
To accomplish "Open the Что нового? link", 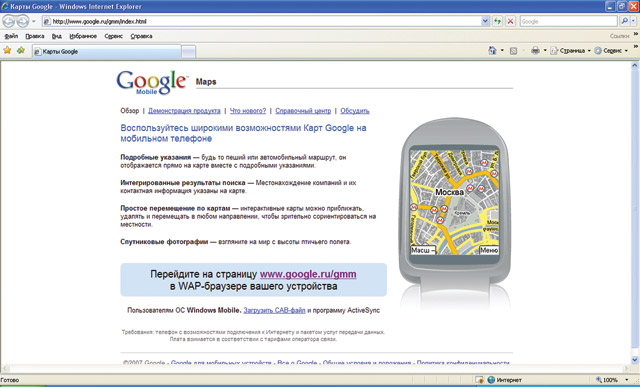I will (248, 111).
